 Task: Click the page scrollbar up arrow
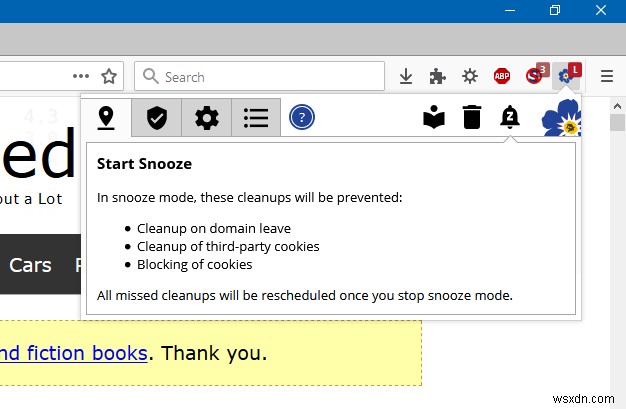pyautogui.click(x=617, y=106)
